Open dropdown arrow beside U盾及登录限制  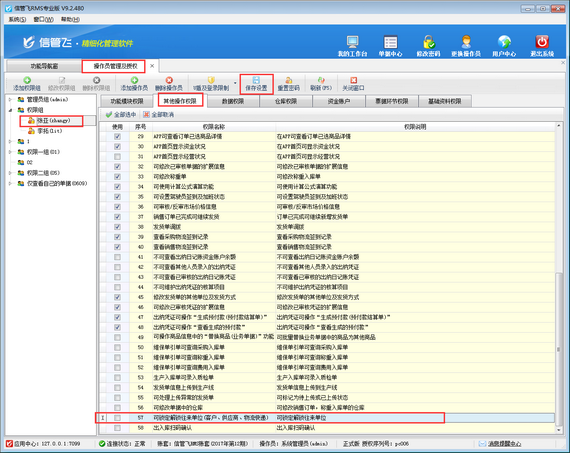click(x=235, y=83)
